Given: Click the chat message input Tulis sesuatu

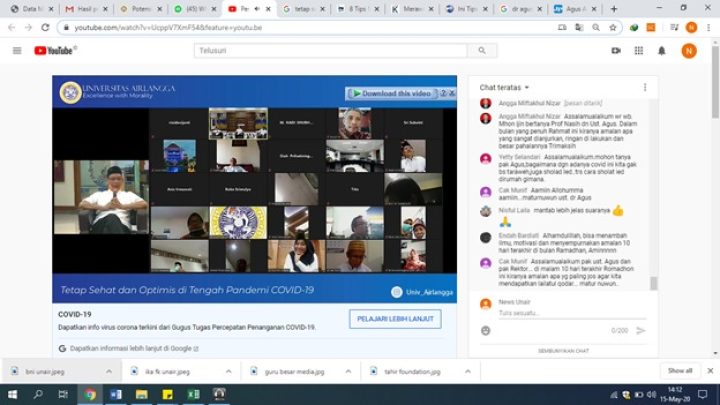Looking at the screenshot, I should tap(572, 313).
